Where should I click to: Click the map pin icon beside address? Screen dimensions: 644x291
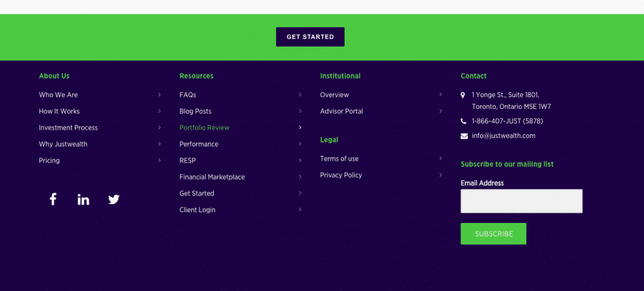tap(464, 95)
